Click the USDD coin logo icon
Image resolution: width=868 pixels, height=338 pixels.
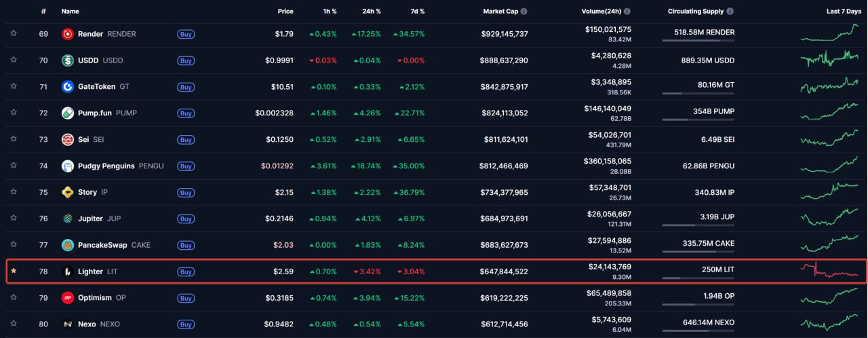[x=68, y=60]
